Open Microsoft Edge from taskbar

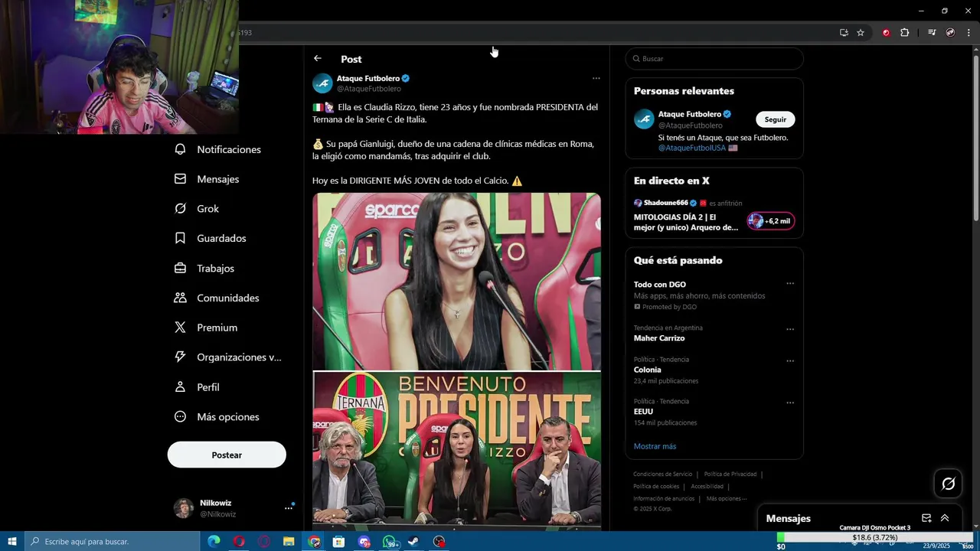tap(214, 542)
